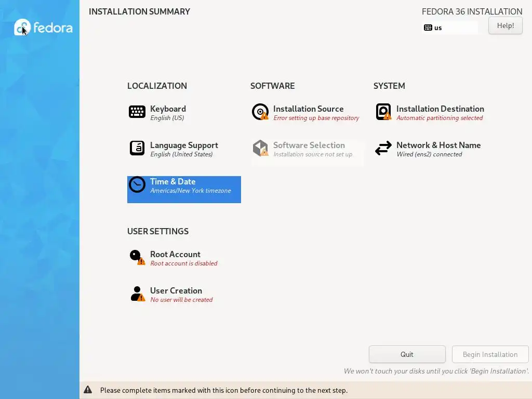Click the SYSTEM section heading
Image resolution: width=532 pixels, height=399 pixels.
[x=389, y=86]
